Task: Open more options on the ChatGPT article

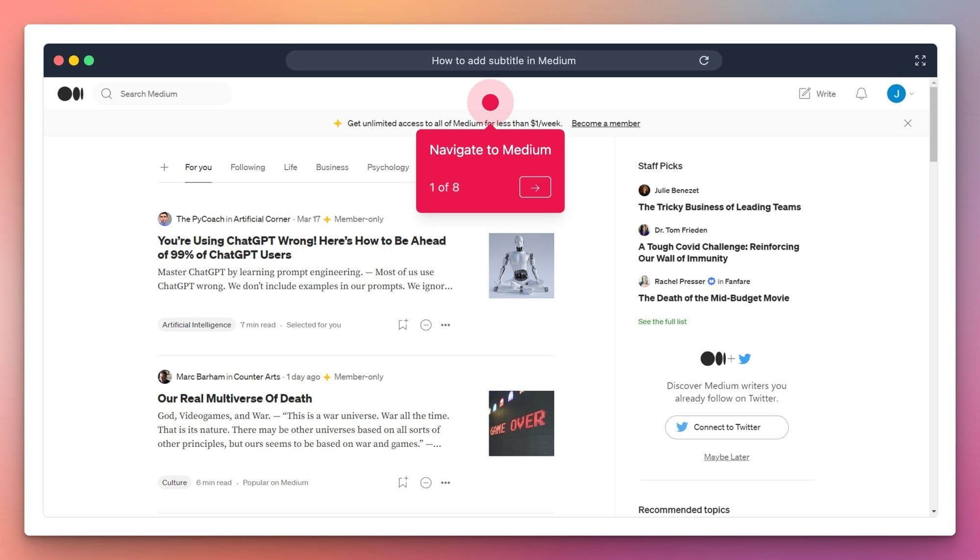Action: coord(446,325)
